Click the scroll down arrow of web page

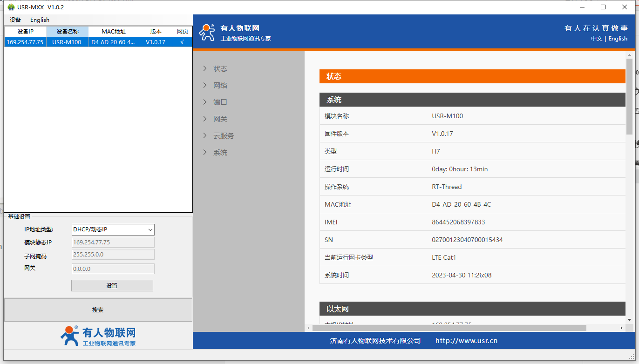click(x=629, y=320)
